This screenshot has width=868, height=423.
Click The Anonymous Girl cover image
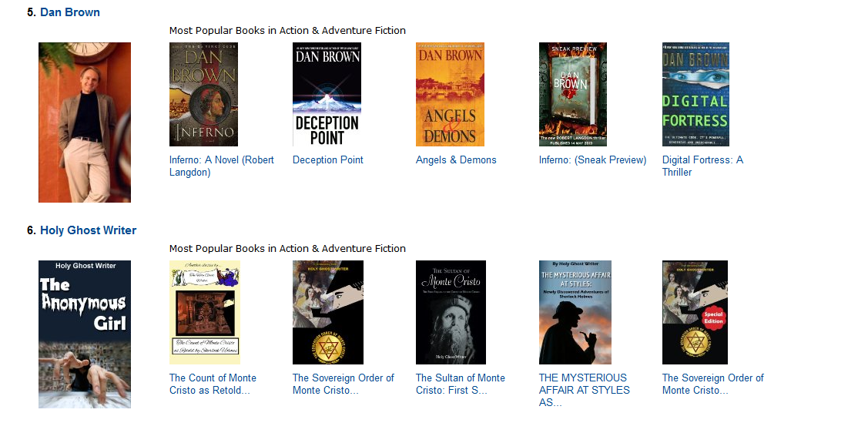pos(85,334)
